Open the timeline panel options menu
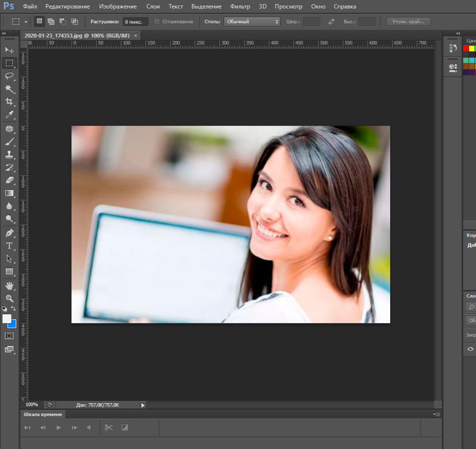Image resolution: width=476 pixels, height=449 pixels. 437,414
